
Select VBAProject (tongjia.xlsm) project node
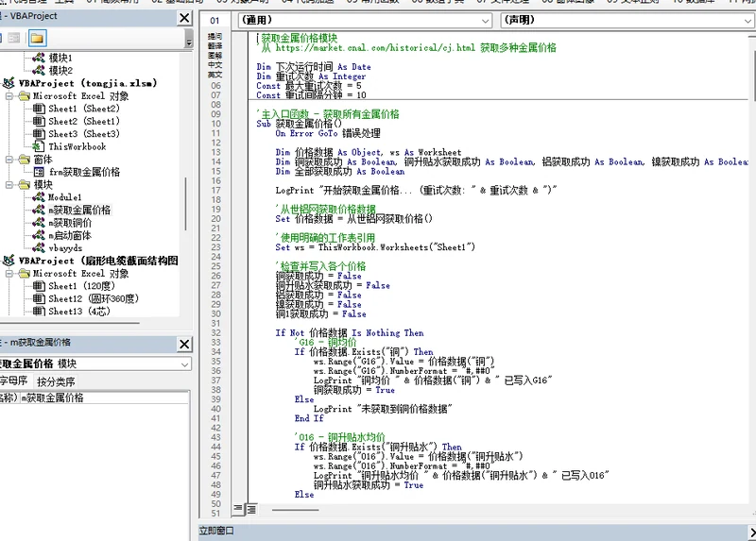[80, 83]
